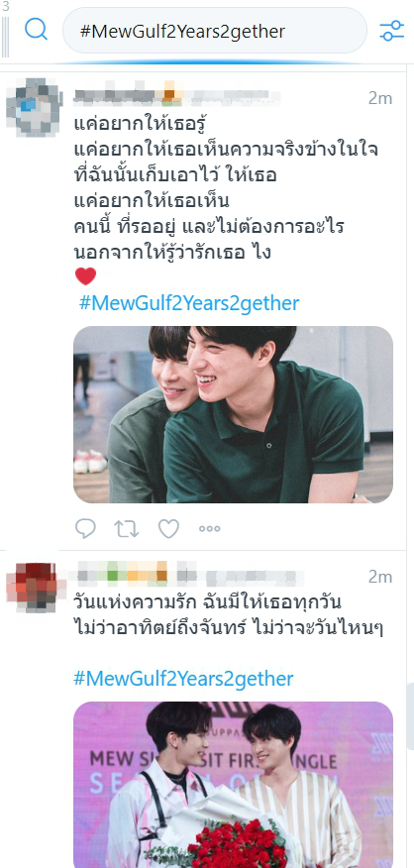Click the first tweet's 2m timestamp
Screen dimensions: 414x868
point(380,98)
